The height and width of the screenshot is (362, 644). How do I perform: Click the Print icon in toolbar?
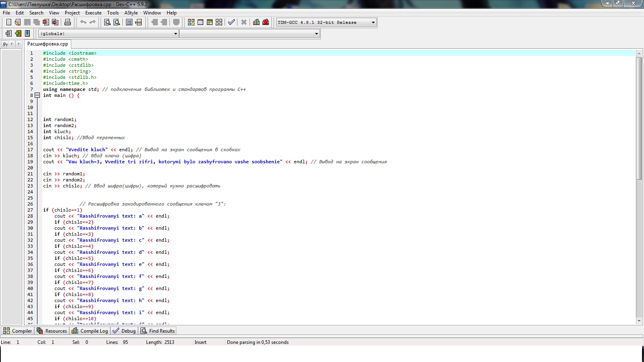click(68, 22)
